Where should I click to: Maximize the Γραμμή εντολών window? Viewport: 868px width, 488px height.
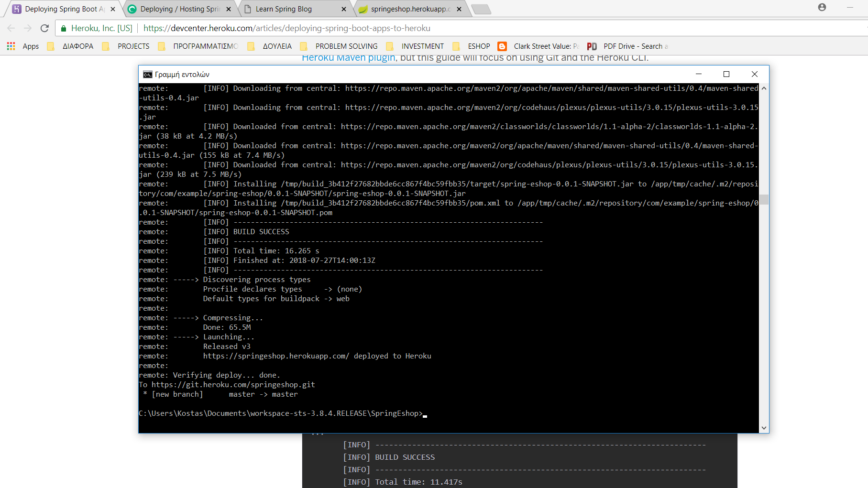[726, 74]
